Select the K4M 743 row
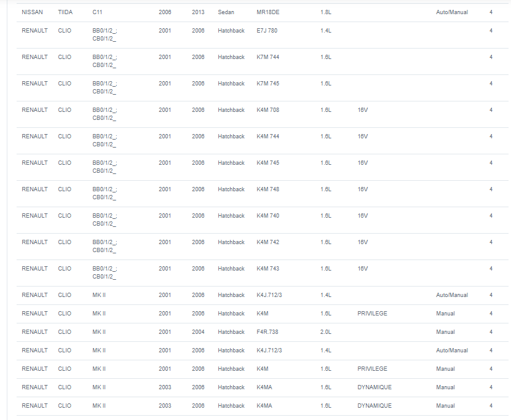511x420 pixels. (263, 272)
